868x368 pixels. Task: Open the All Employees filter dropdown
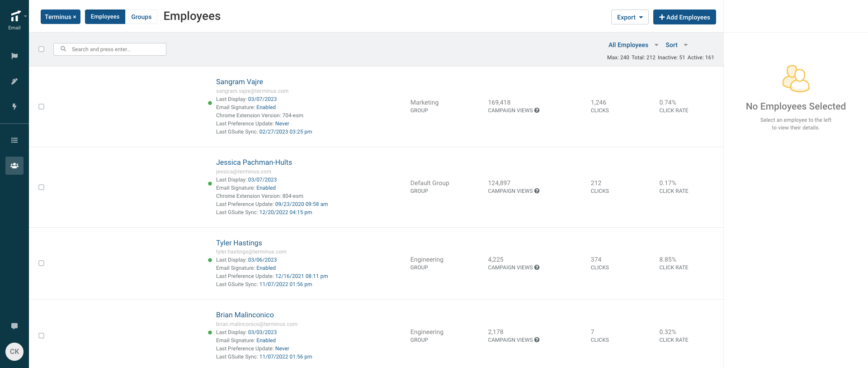pyautogui.click(x=633, y=45)
